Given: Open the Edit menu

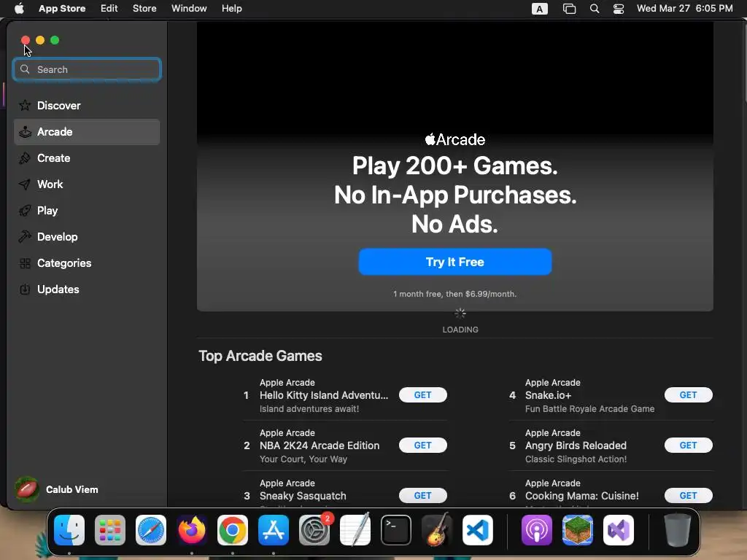Looking at the screenshot, I should pyautogui.click(x=109, y=9).
